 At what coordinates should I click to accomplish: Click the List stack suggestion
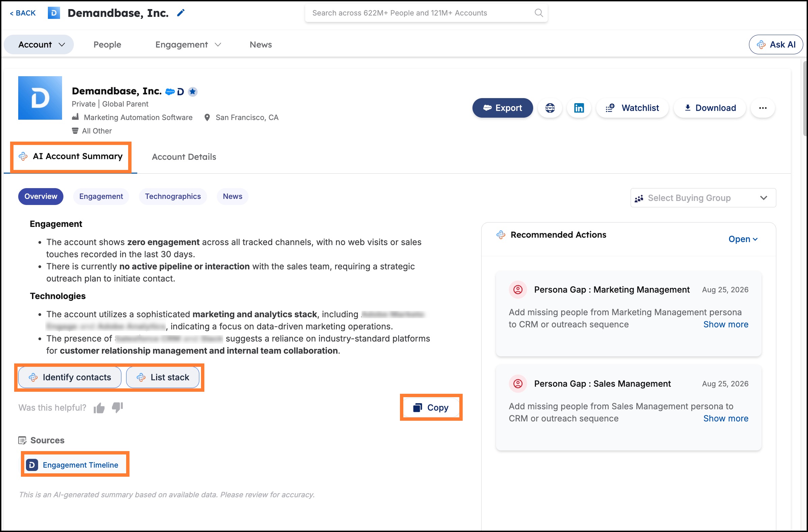[x=163, y=377]
